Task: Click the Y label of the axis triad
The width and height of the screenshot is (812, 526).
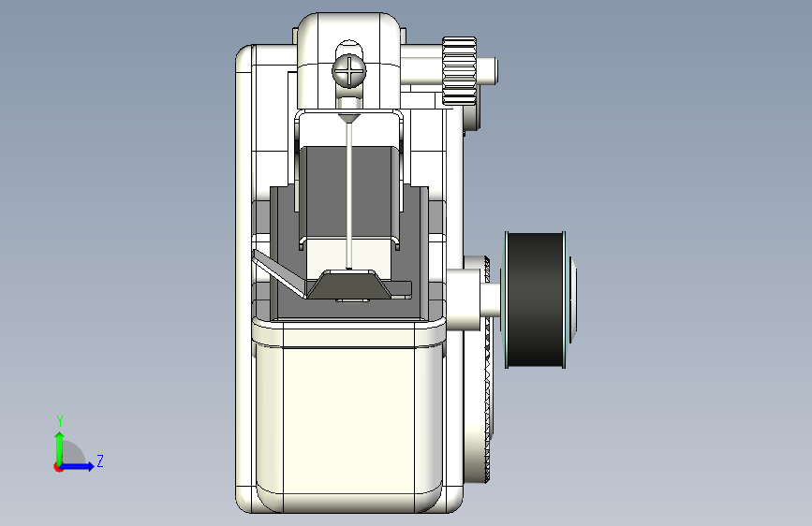Action: coord(60,421)
